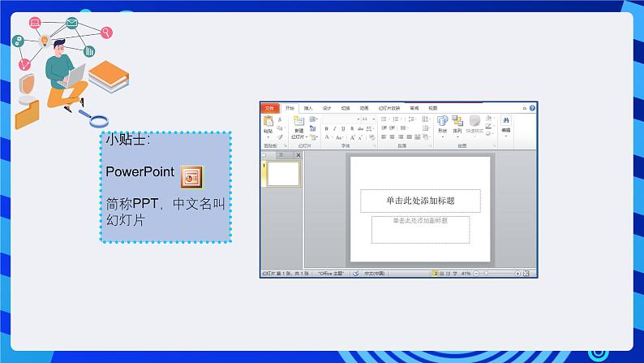The height and width of the screenshot is (363, 644).
Task: Switch to the Transitions ribbon tab
Action: [346, 109]
